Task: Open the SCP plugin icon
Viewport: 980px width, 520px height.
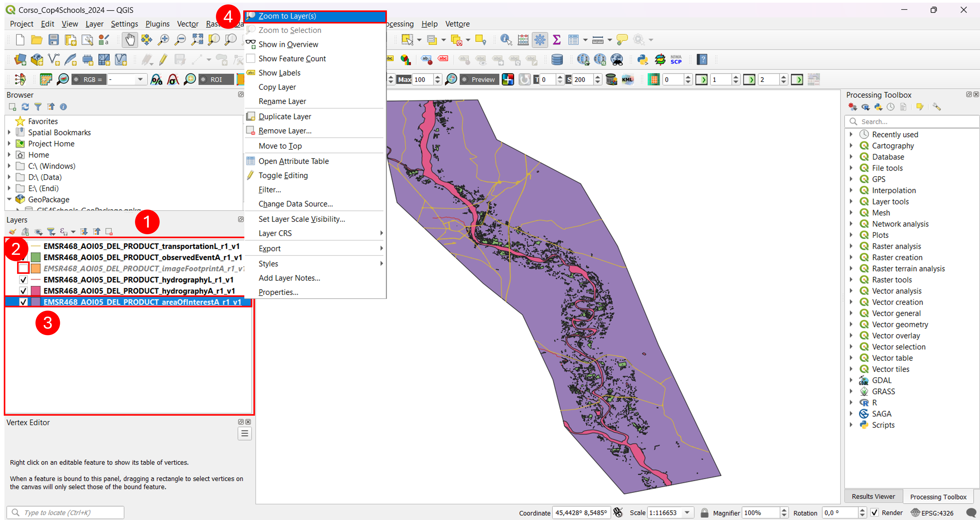Action: (x=676, y=60)
